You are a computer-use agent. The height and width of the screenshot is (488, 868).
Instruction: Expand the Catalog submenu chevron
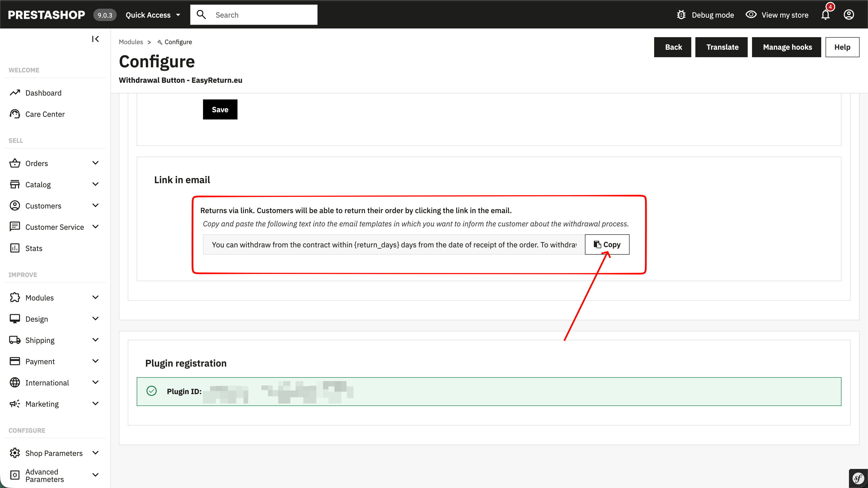click(95, 184)
